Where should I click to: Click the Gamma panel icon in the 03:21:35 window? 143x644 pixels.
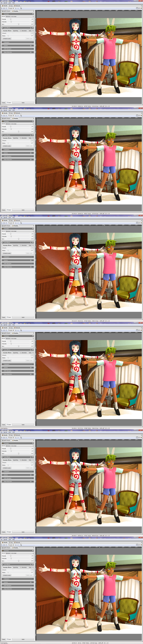tap(3, 260)
